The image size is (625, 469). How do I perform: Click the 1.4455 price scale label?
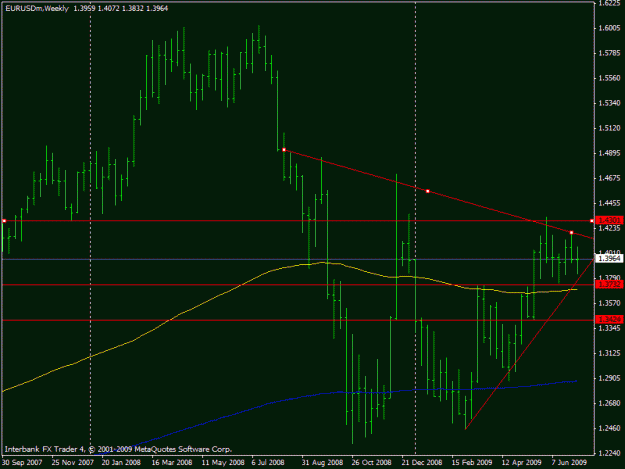coord(609,203)
